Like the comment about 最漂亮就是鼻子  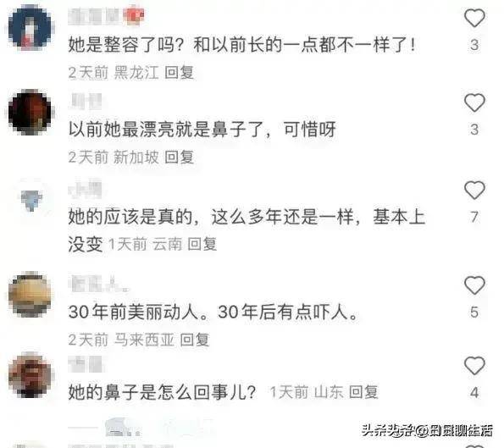[474, 102]
